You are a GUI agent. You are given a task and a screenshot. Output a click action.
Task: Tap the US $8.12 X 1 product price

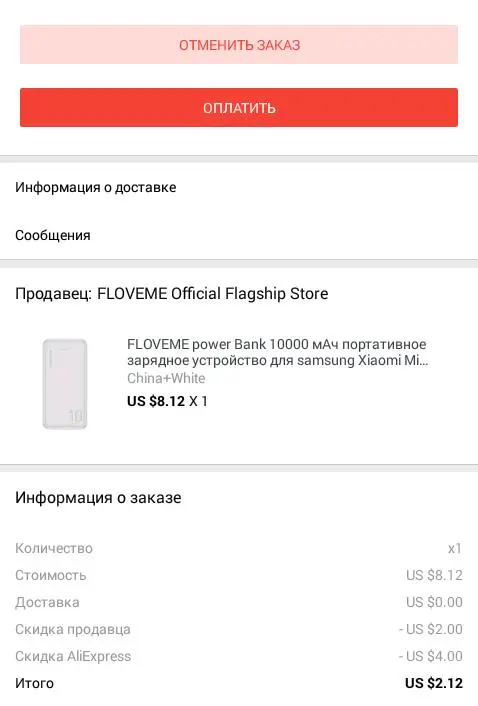tap(167, 401)
